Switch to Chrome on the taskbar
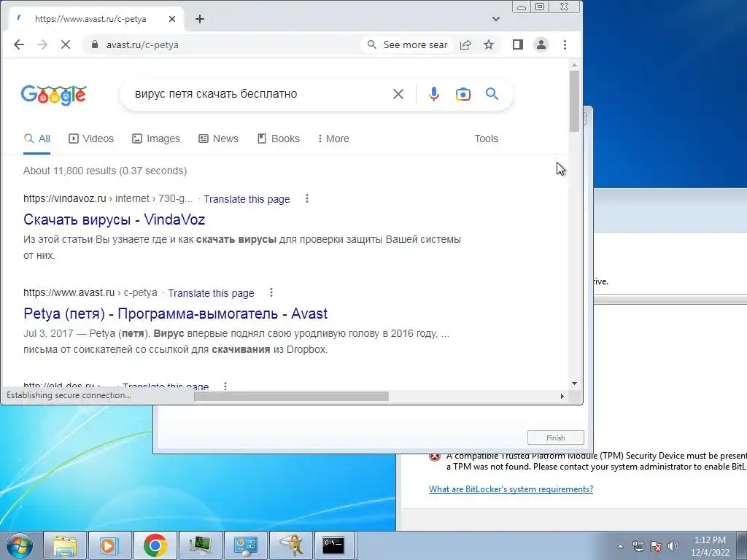747x560 pixels. tap(155, 545)
